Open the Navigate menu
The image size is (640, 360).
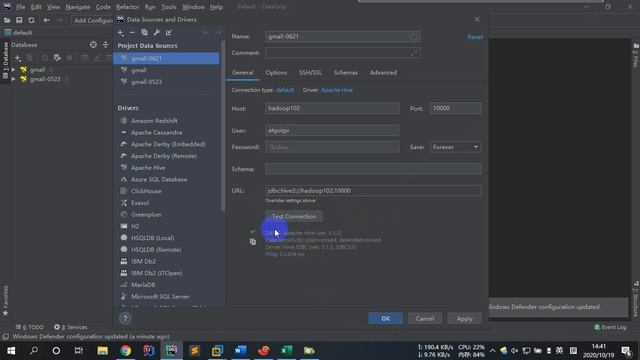pos(78,7)
